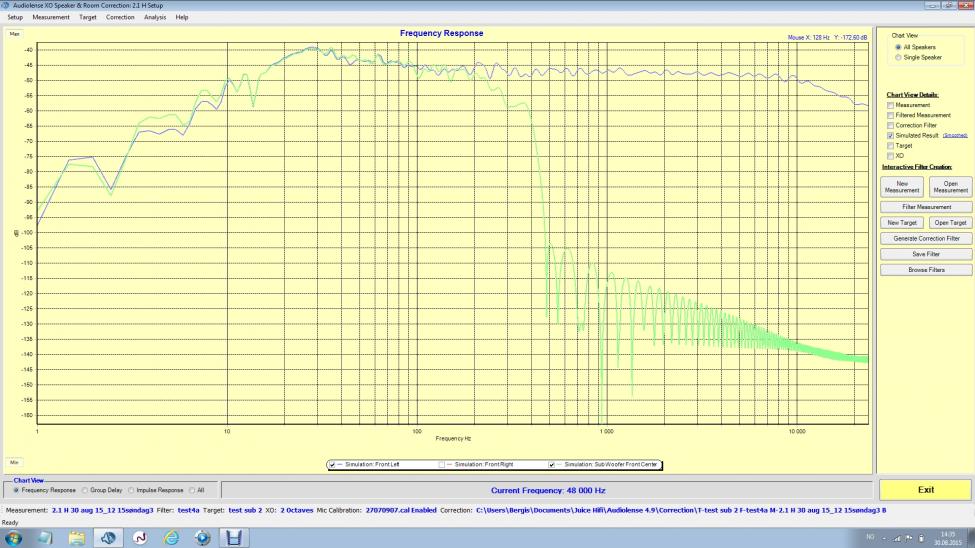Select the All chart view radio
975x548 pixels.
click(192, 490)
